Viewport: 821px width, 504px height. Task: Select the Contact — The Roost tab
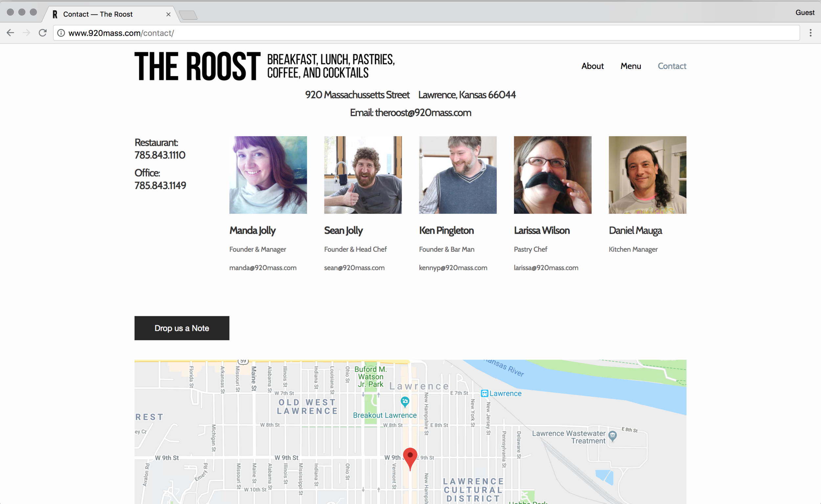pos(111,14)
